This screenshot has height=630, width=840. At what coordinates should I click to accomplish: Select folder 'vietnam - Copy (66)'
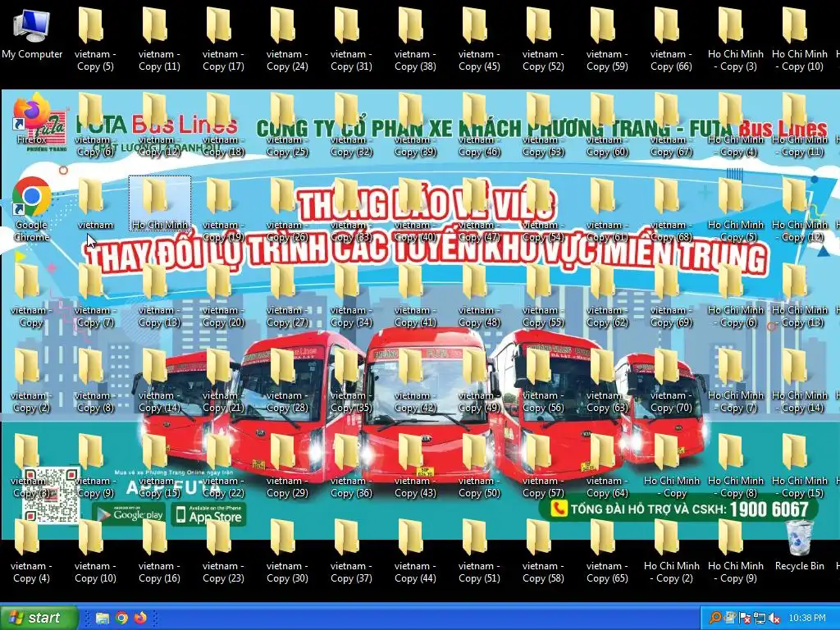[x=671, y=40]
